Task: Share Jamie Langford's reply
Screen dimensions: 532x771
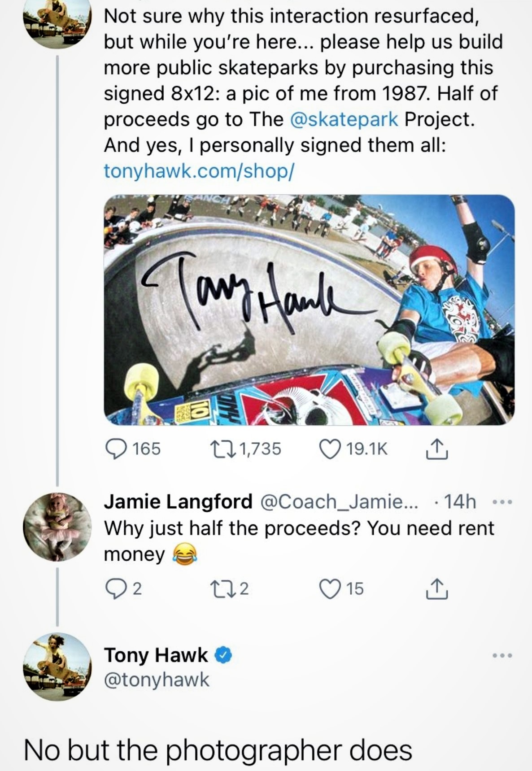Action: (x=436, y=588)
